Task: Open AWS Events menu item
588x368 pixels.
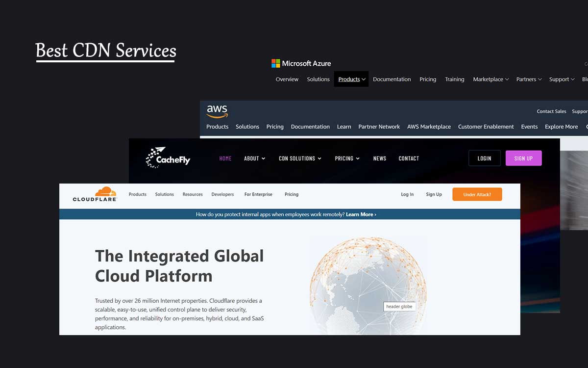Action: [529, 127]
